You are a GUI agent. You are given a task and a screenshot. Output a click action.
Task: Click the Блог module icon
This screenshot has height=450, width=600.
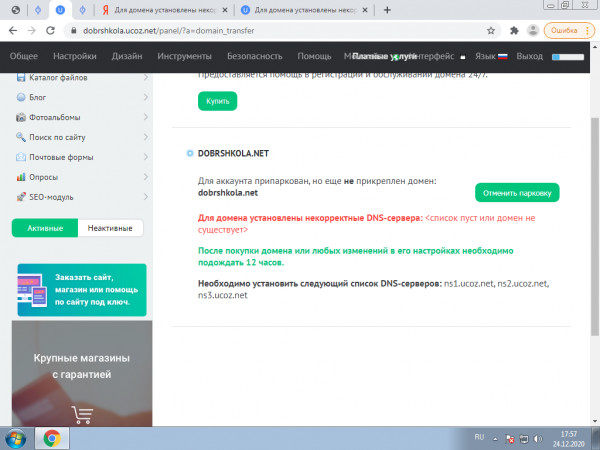[x=21, y=97]
